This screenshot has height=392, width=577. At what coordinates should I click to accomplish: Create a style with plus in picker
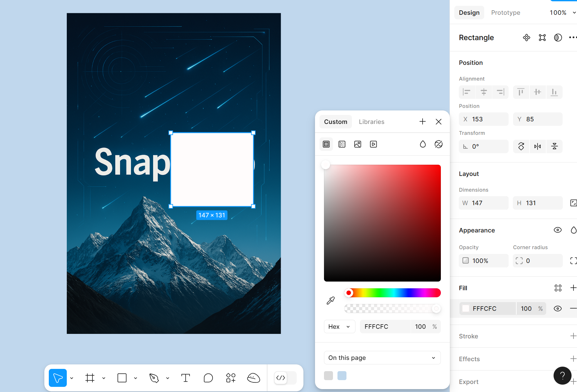point(423,122)
